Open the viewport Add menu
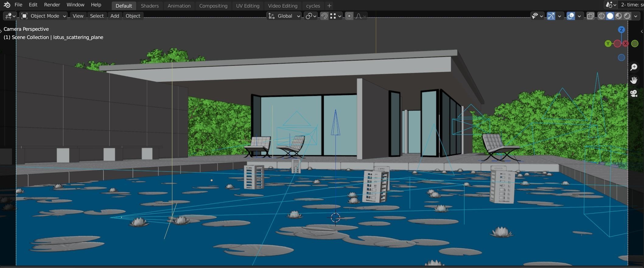The height and width of the screenshot is (268, 644). (x=115, y=16)
